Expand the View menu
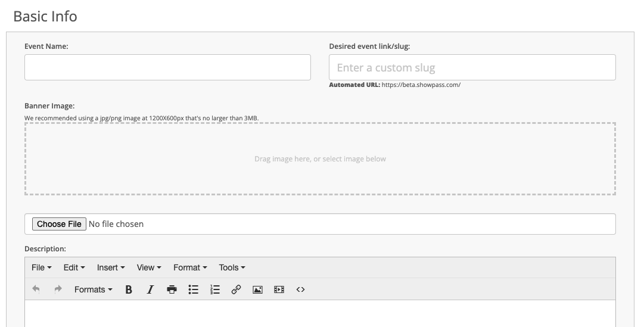The image size is (644, 327). pos(149,267)
